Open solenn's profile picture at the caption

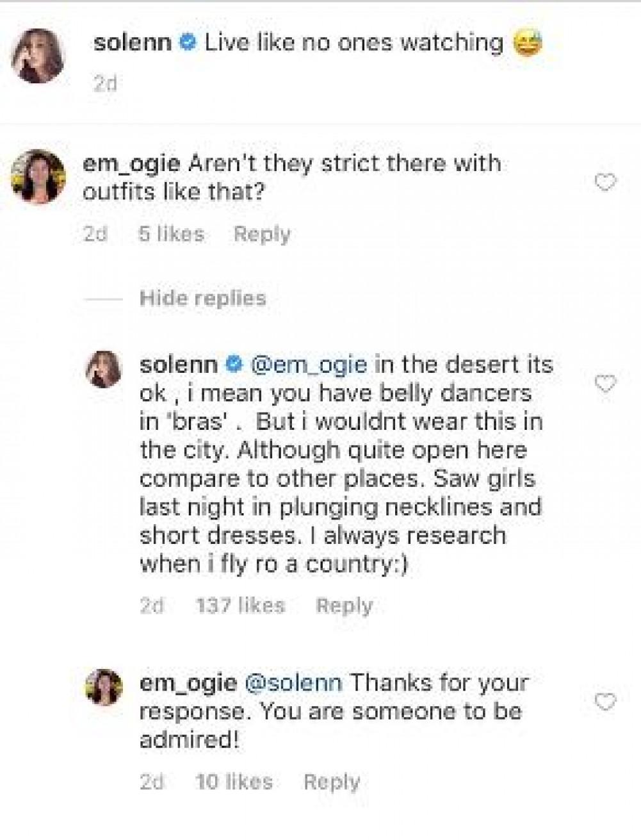point(39,55)
